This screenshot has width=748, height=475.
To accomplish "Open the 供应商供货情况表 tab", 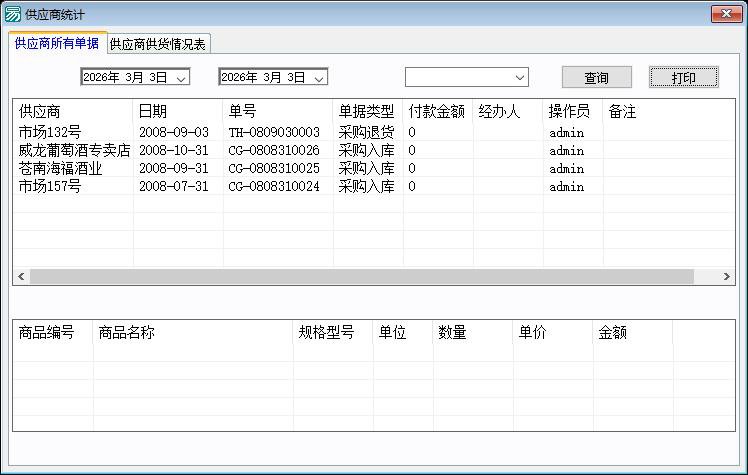I will [x=159, y=44].
